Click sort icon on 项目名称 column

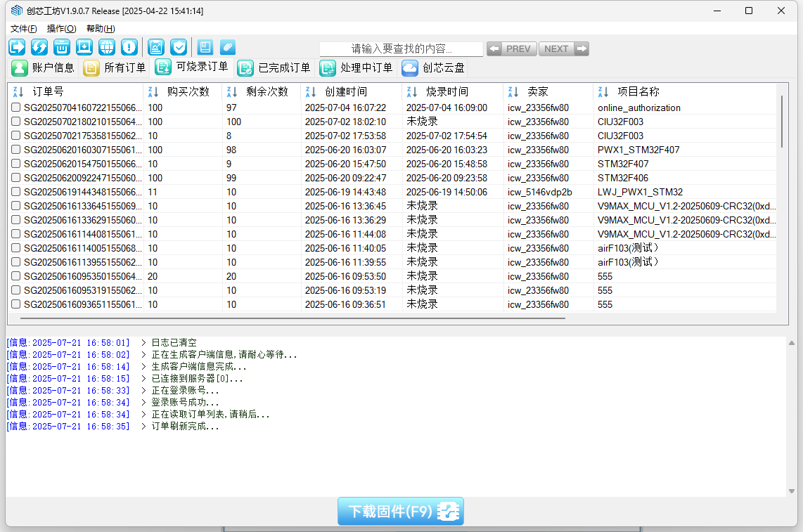(603, 91)
